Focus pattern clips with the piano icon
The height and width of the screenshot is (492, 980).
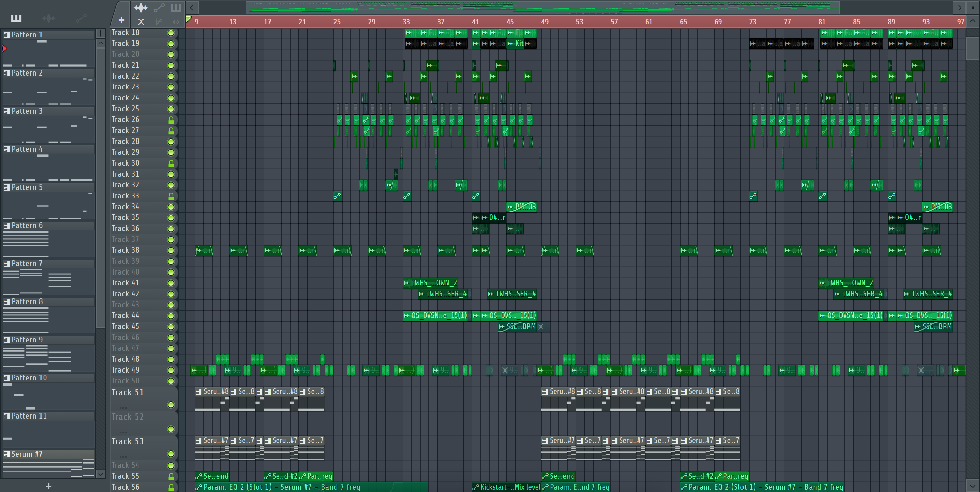pos(176,7)
